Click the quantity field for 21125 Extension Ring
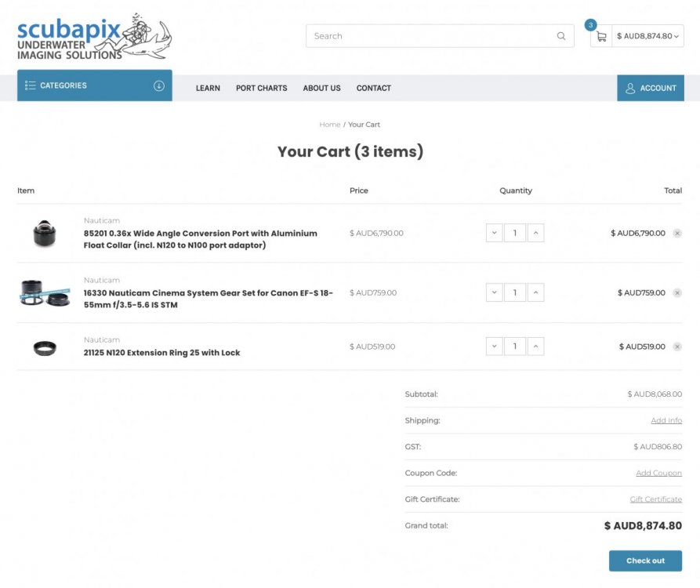 click(x=515, y=346)
